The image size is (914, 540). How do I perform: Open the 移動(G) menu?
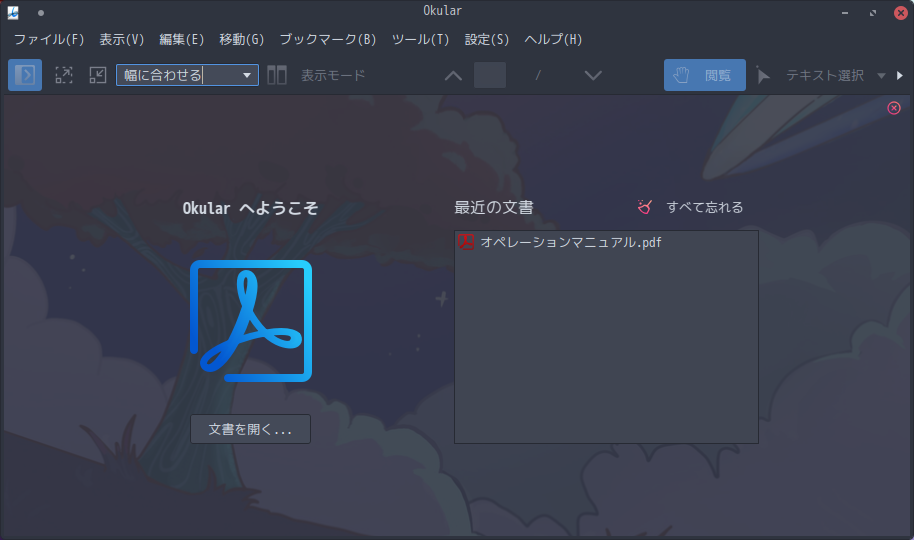[241, 39]
